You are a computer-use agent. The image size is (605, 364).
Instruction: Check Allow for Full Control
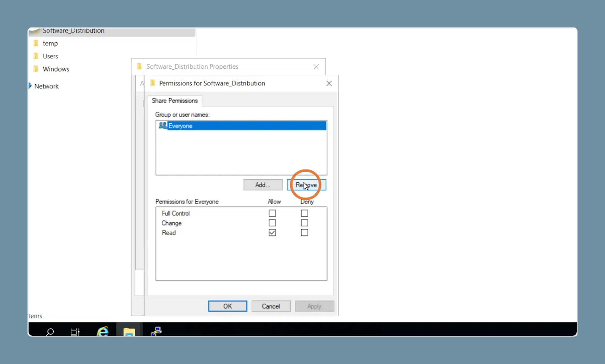pos(272,213)
